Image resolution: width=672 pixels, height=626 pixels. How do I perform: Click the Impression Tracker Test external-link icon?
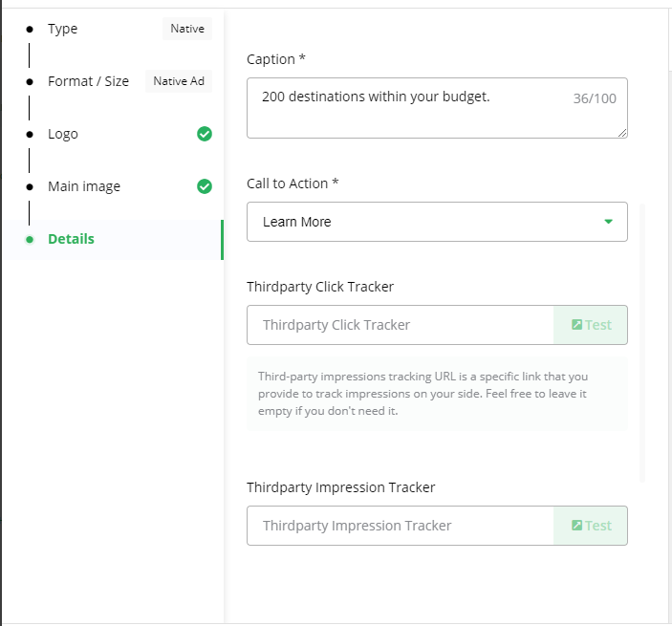(576, 525)
